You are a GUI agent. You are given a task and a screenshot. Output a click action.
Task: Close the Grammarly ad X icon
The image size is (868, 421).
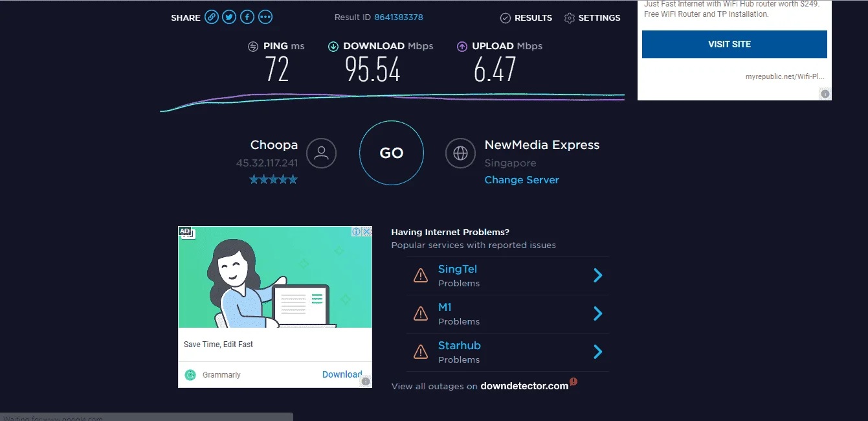click(367, 231)
